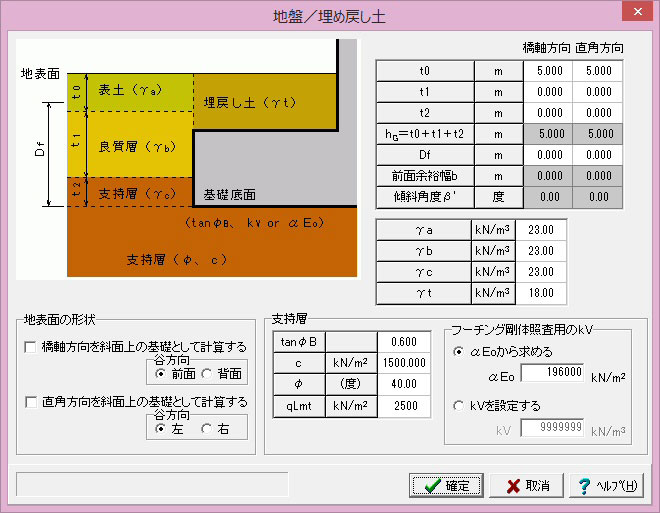Edit qLmt value 2500
Image resolution: width=660 pixels, height=513 pixels.
(x=404, y=406)
